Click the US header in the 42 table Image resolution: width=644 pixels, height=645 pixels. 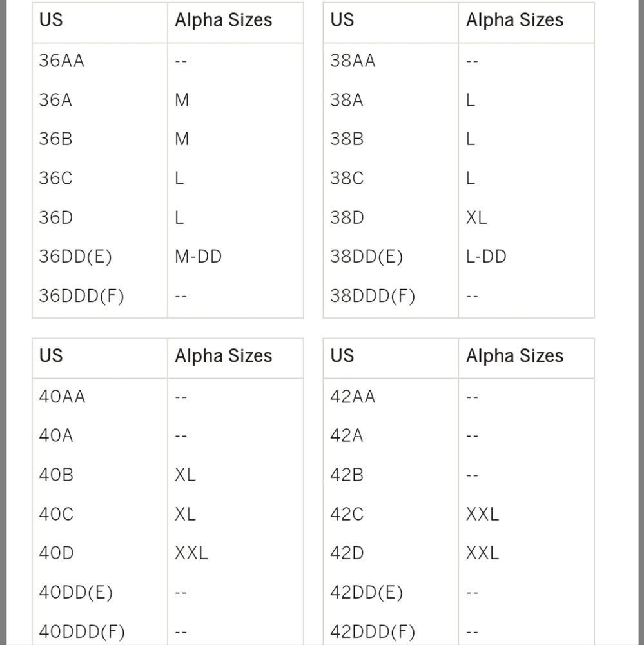342,355
